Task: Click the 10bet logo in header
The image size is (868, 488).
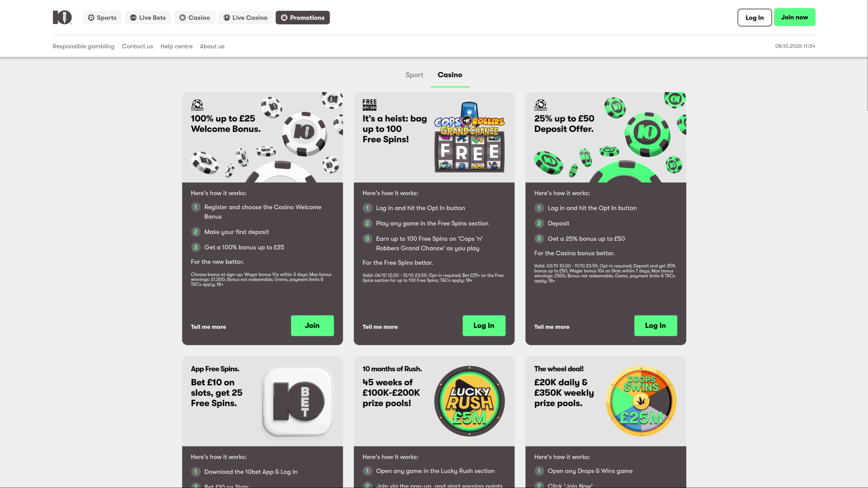Action: pyautogui.click(x=62, y=18)
